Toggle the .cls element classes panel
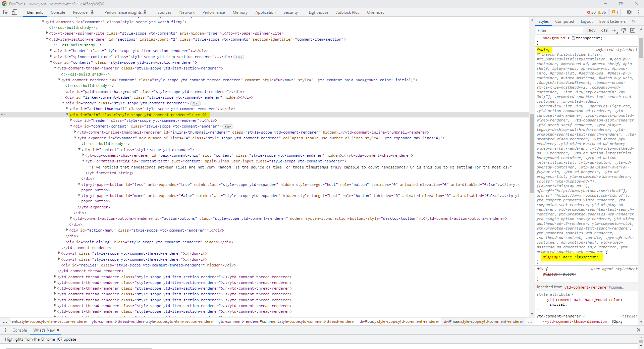644x349 pixels. click(604, 30)
